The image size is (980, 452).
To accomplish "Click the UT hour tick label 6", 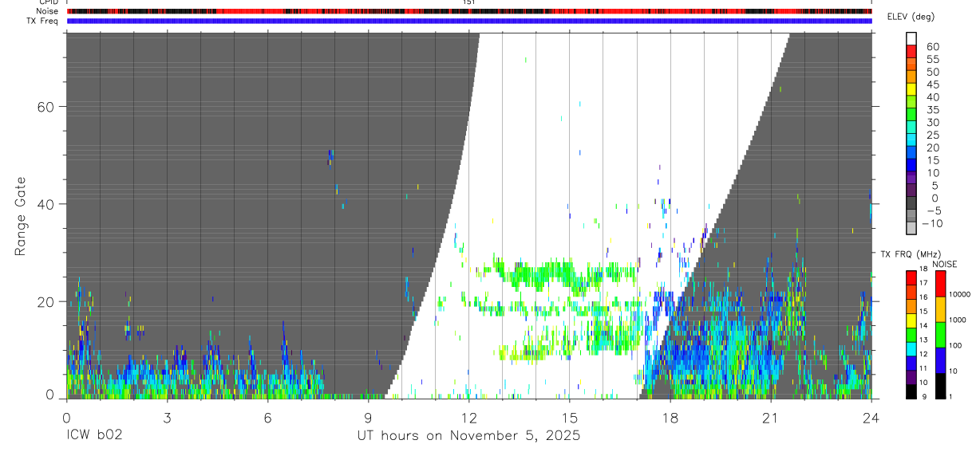I will 267,418.
